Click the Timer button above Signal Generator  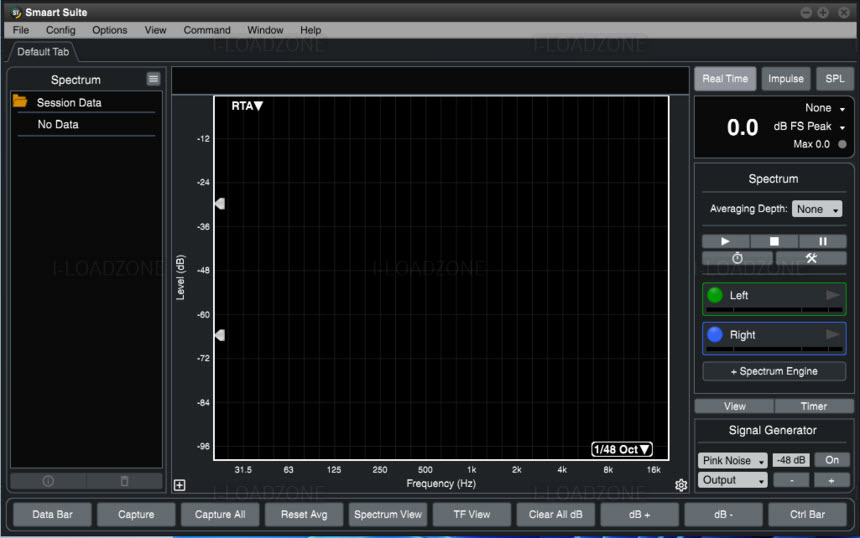pos(813,406)
